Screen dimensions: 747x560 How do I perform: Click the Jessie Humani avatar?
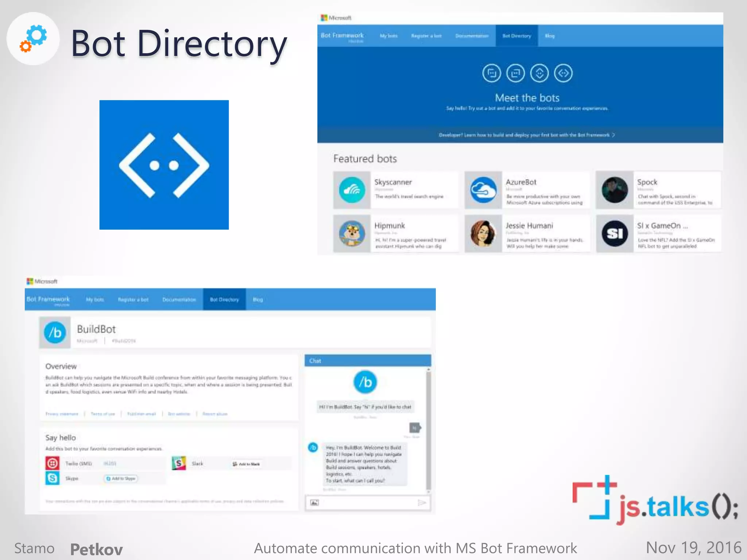point(483,234)
